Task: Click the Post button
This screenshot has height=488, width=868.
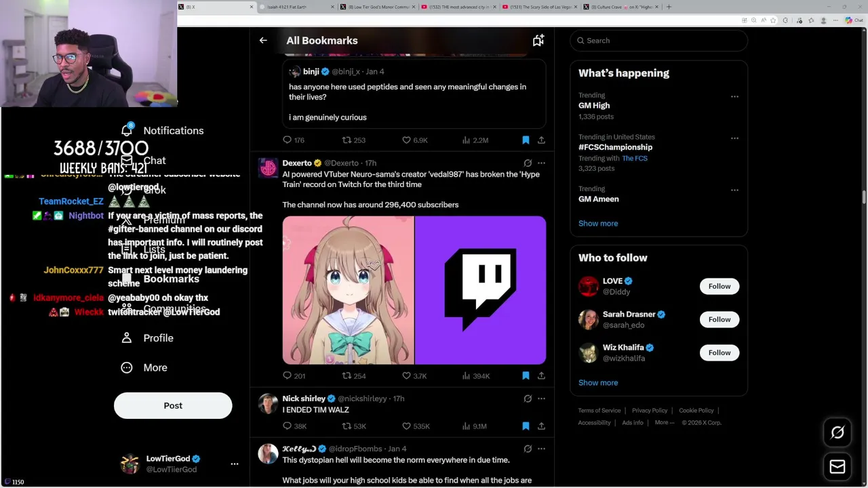Action: point(173,406)
